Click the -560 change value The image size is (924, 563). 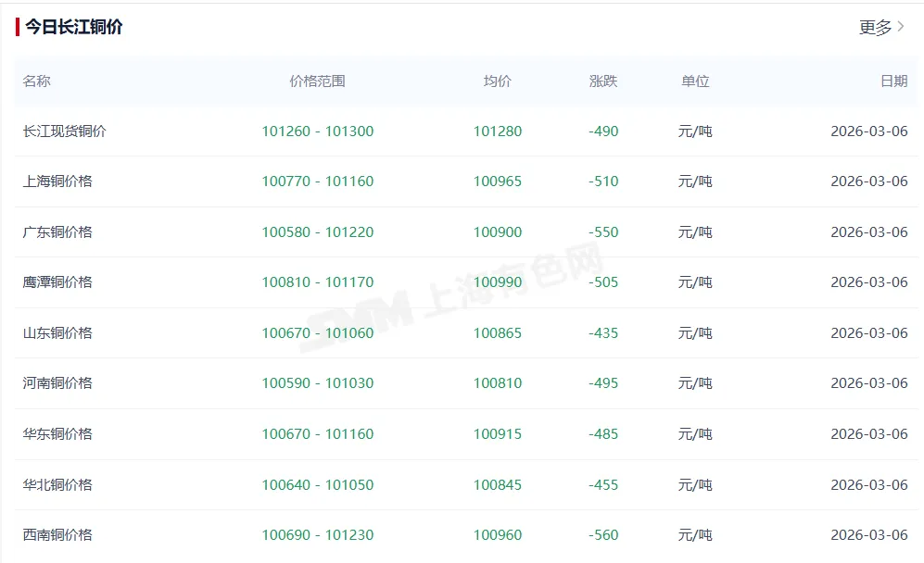point(603,534)
